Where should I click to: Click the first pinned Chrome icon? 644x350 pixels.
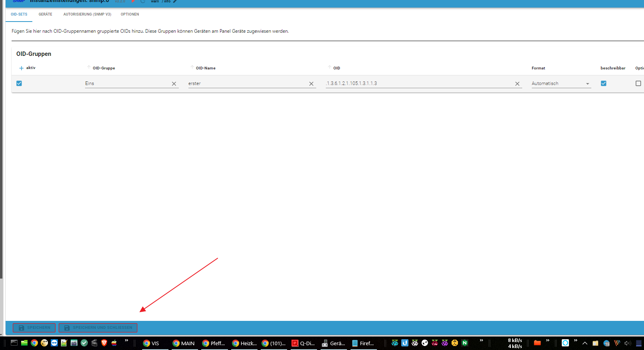pos(34,343)
